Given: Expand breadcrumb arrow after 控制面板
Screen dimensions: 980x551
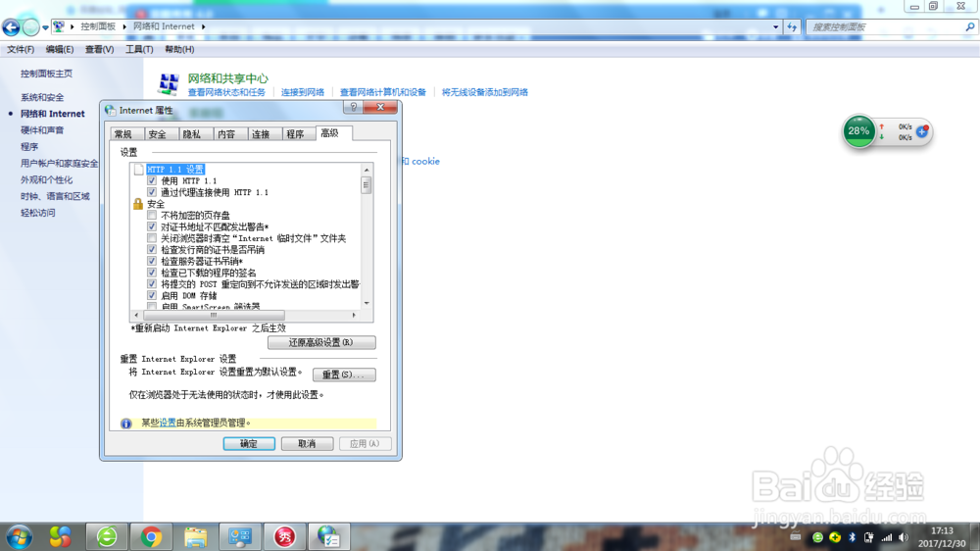Looking at the screenshot, I should pyautogui.click(x=124, y=26).
